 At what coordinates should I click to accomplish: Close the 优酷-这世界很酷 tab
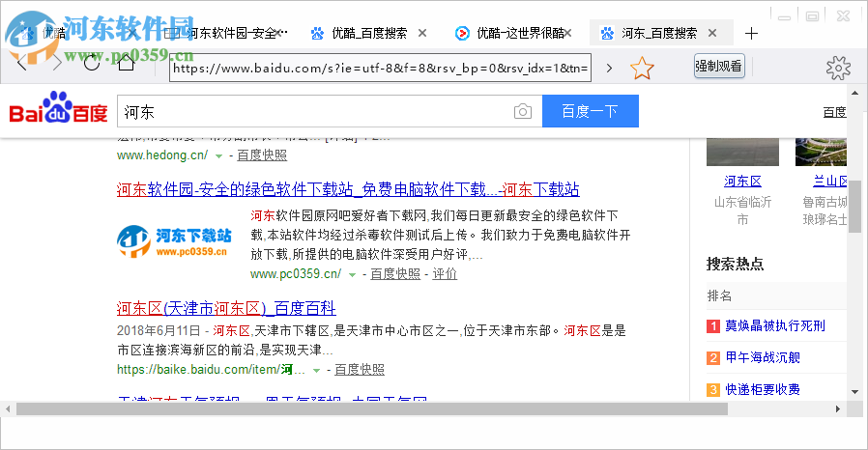point(567,33)
